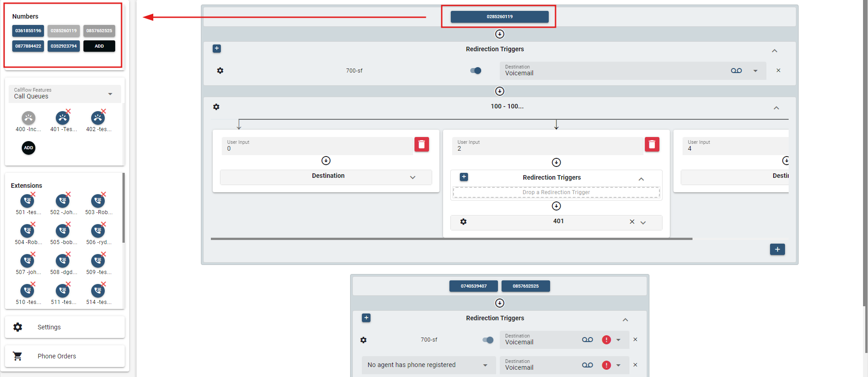Delete the User Input 0 branch
This screenshot has height=377, width=868.
click(x=421, y=144)
